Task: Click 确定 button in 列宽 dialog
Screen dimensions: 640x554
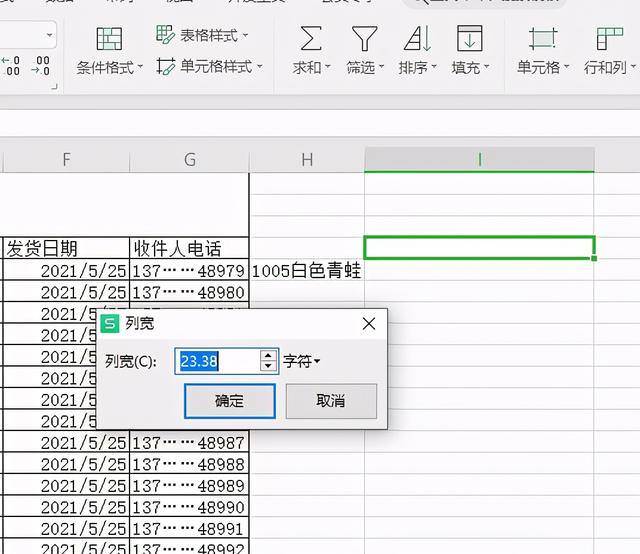Action: click(230, 401)
